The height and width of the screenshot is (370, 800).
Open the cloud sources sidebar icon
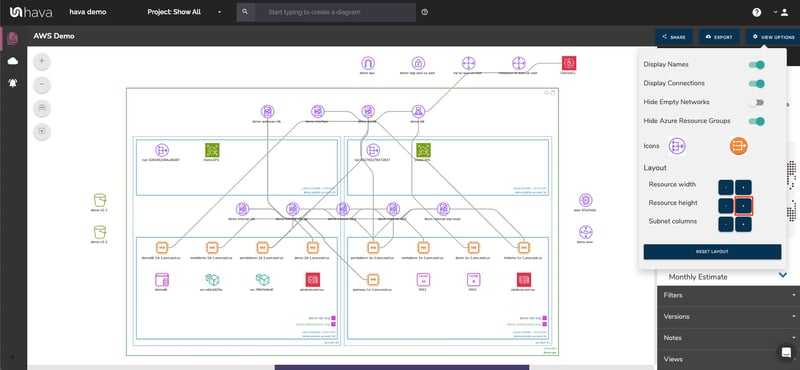[x=13, y=61]
